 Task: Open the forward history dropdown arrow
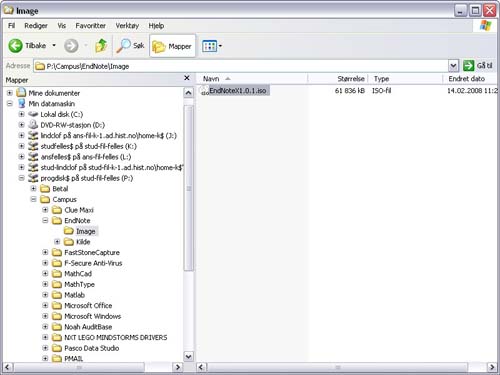[86, 45]
